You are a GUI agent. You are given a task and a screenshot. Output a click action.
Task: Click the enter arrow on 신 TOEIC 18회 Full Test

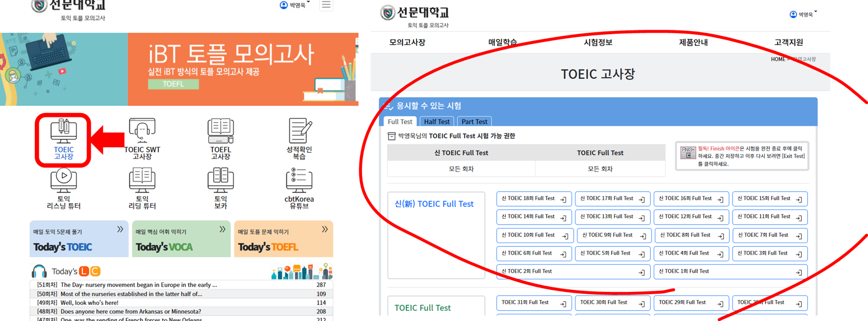[x=563, y=199]
